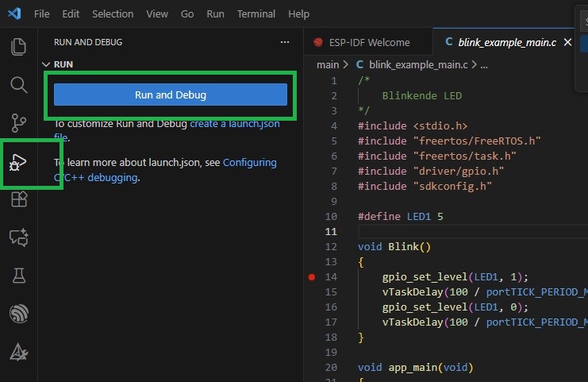Open the Testing flask icon
The image size is (588, 382).
click(18, 275)
